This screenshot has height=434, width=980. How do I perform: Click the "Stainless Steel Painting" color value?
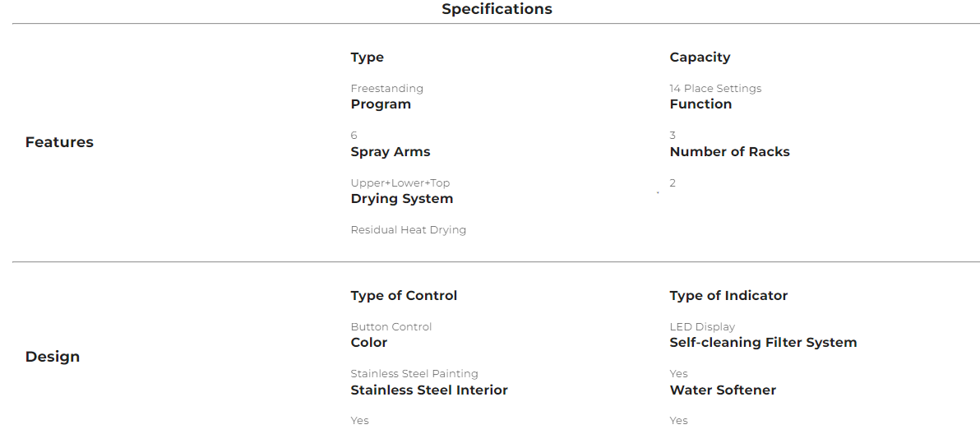click(414, 374)
